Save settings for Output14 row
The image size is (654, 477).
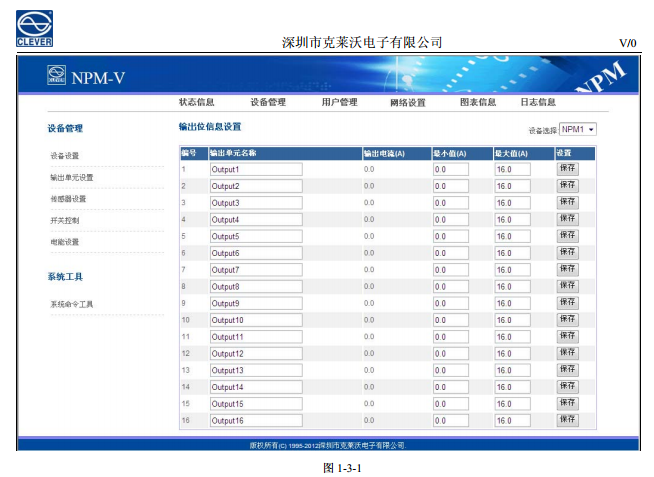(568, 387)
